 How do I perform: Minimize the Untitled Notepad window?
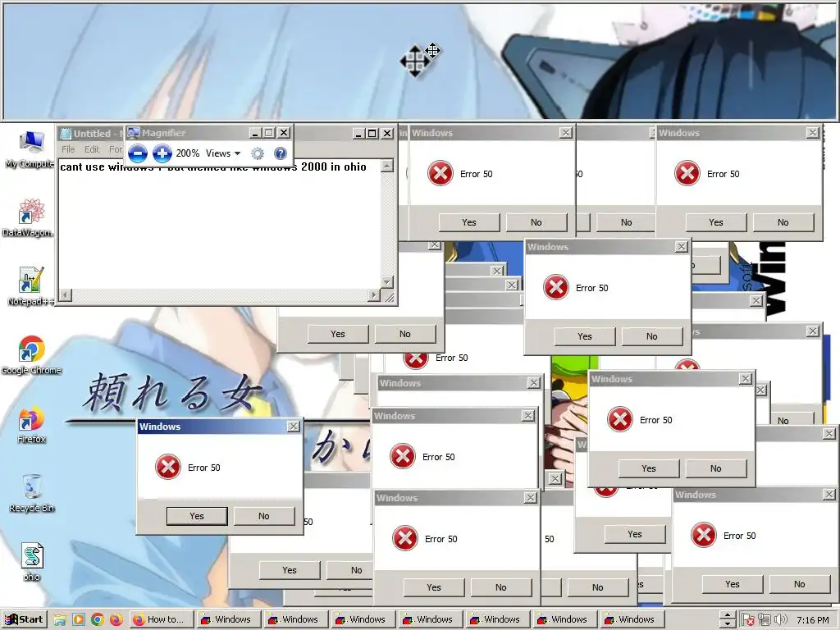point(359,134)
